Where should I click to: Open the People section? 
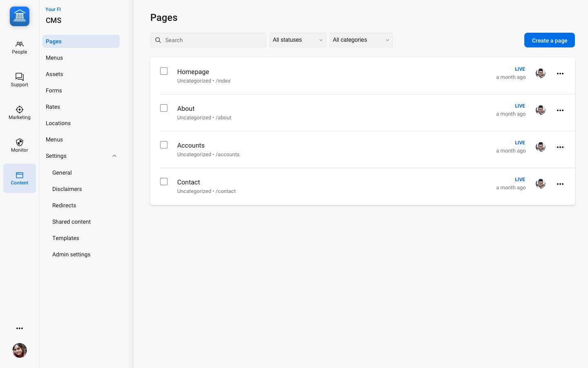(20, 47)
